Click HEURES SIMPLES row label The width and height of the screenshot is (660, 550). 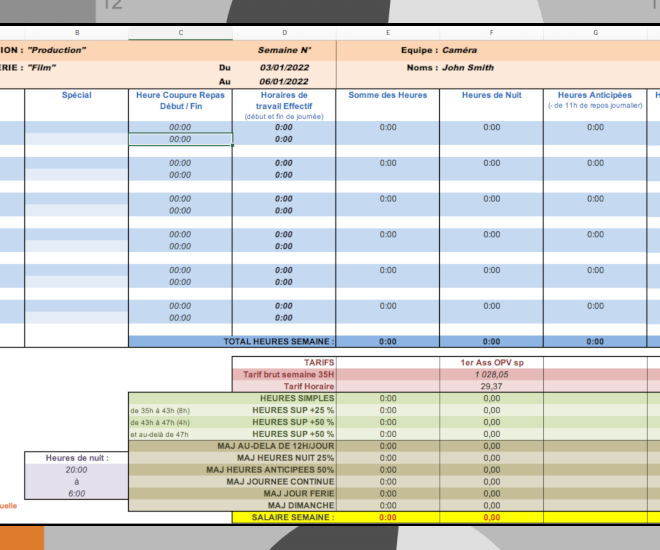297,399
